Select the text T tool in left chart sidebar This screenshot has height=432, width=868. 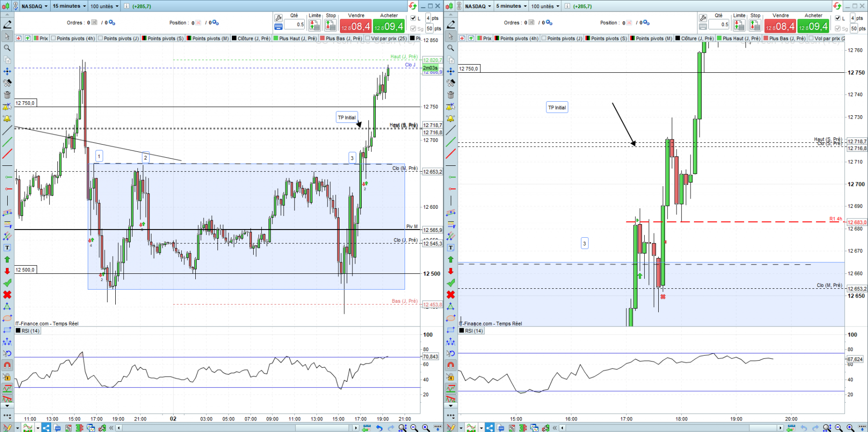tap(7, 247)
